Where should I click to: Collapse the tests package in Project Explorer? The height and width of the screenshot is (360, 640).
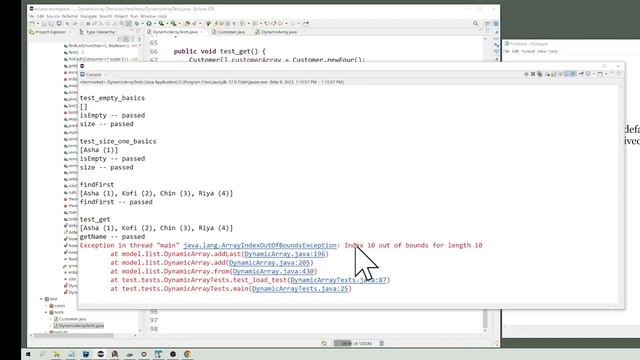[x=46, y=312]
